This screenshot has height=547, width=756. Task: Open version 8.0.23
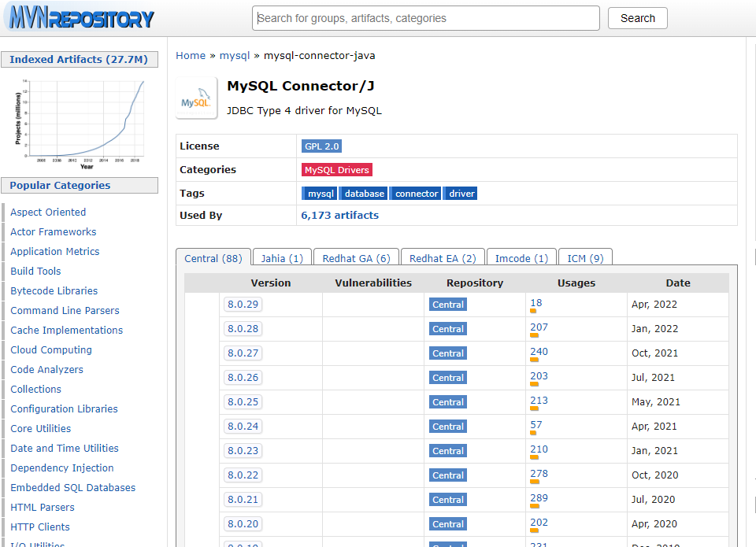(243, 451)
